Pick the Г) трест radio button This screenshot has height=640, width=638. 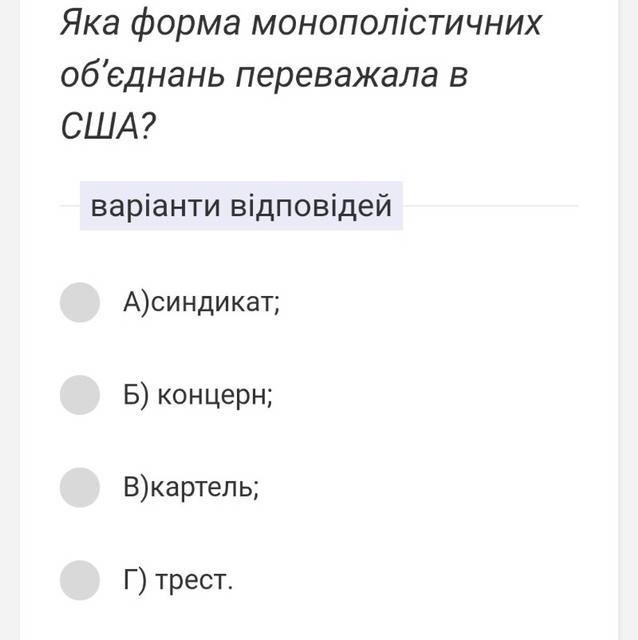[80, 579]
